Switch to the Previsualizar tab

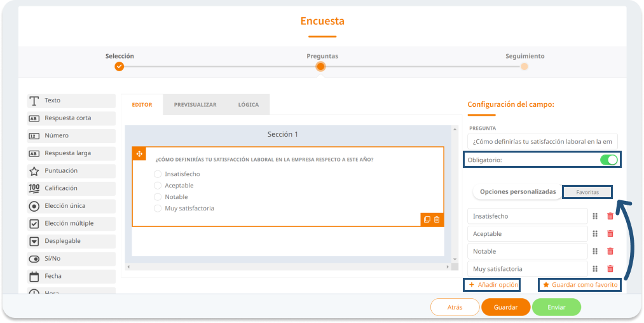(x=195, y=105)
